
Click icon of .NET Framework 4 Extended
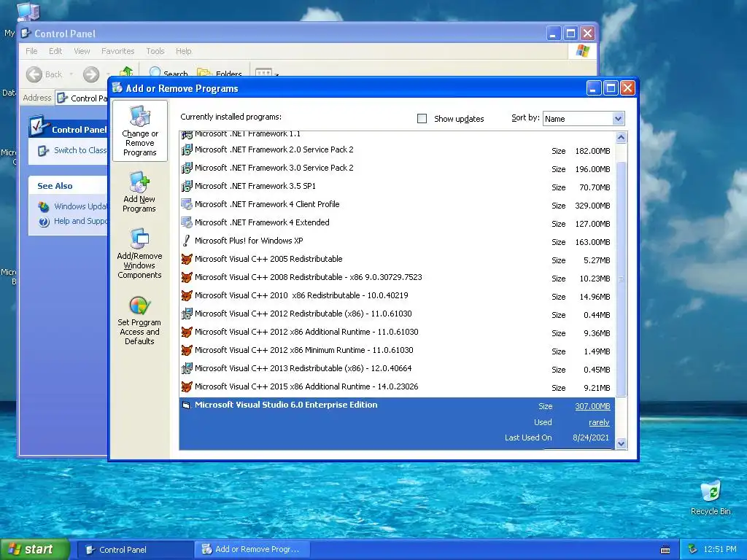point(187,222)
